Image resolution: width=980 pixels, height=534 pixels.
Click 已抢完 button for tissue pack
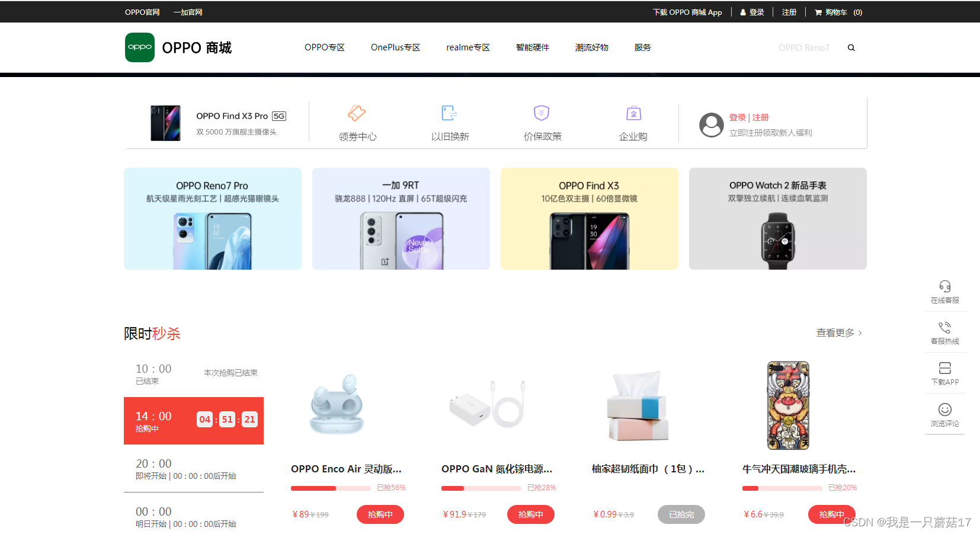click(x=681, y=514)
